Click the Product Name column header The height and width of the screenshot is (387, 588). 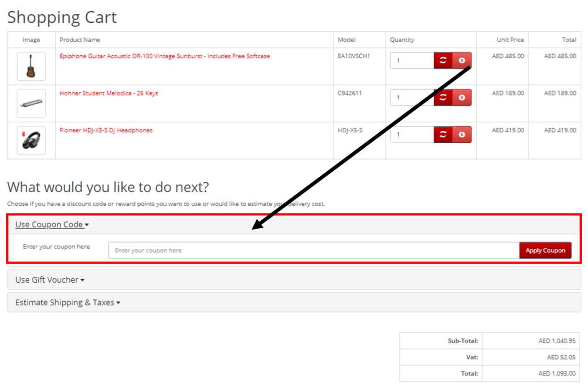click(x=80, y=40)
